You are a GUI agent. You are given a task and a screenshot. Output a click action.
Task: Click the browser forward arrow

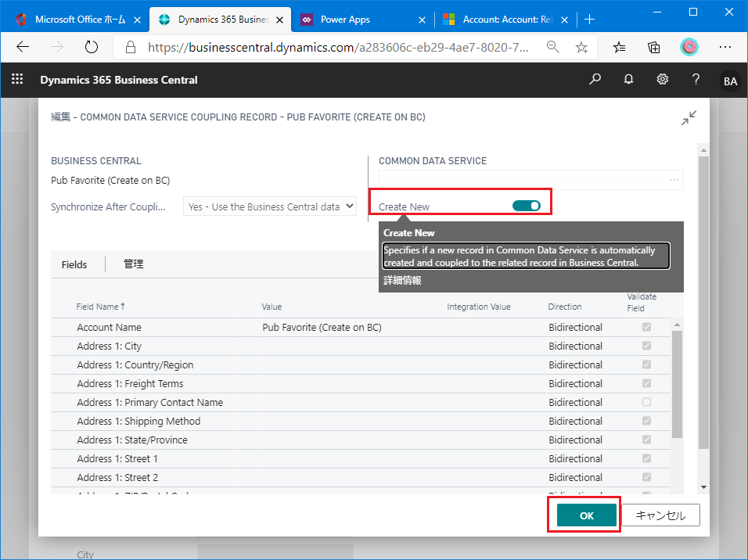tap(57, 47)
